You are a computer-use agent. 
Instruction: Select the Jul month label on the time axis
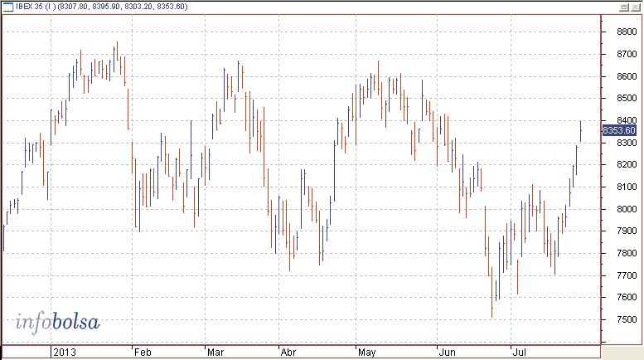click(520, 353)
